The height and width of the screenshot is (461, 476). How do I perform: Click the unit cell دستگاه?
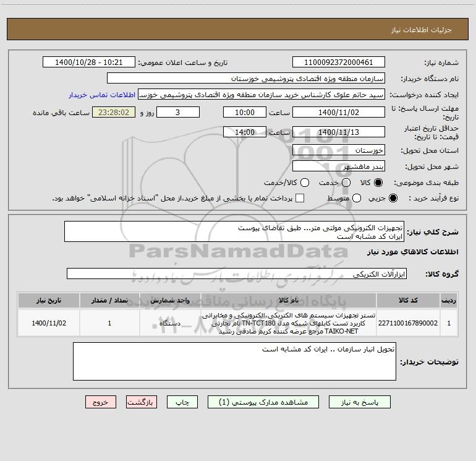coord(170,323)
